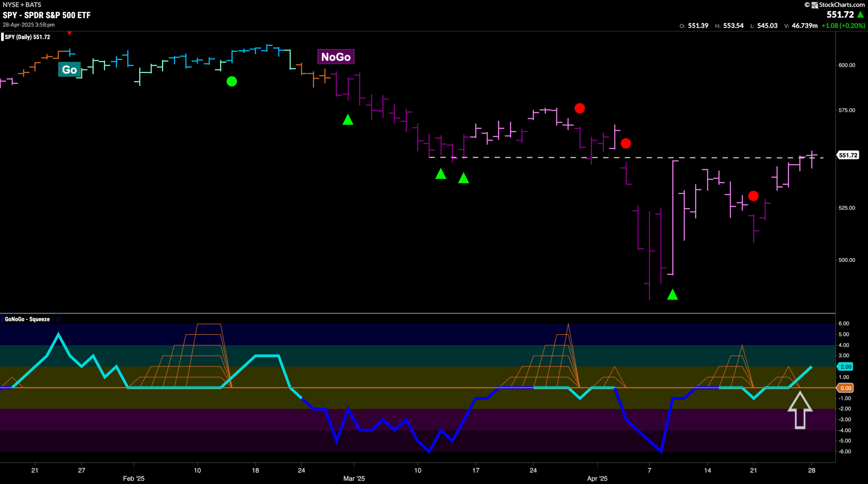Click the green up-arrow beside the last price
The height and width of the screenshot is (484, 868).
(x=860, y=14)
